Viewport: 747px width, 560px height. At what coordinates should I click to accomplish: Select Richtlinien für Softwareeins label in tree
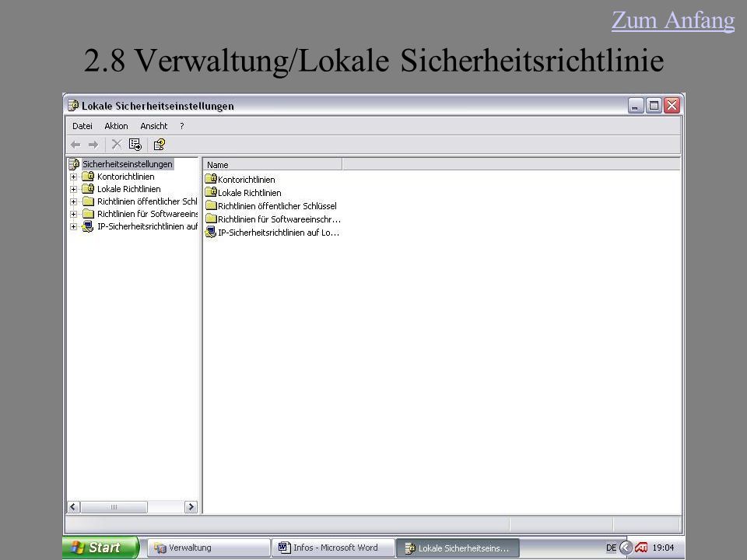tap(147, 214)
